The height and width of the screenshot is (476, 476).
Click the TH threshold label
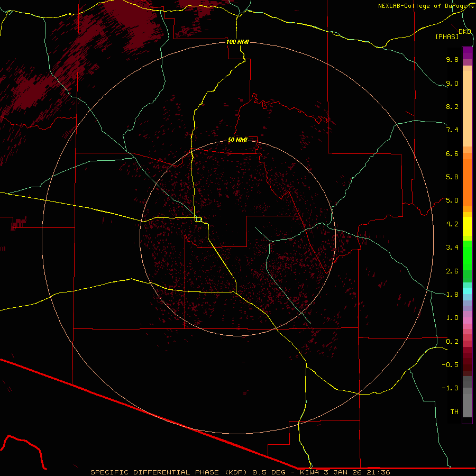[x=454, y=412]
